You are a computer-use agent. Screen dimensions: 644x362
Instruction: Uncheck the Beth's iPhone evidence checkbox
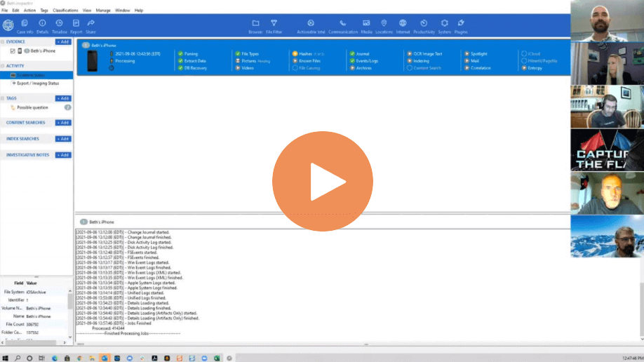[x=13, y=51]
